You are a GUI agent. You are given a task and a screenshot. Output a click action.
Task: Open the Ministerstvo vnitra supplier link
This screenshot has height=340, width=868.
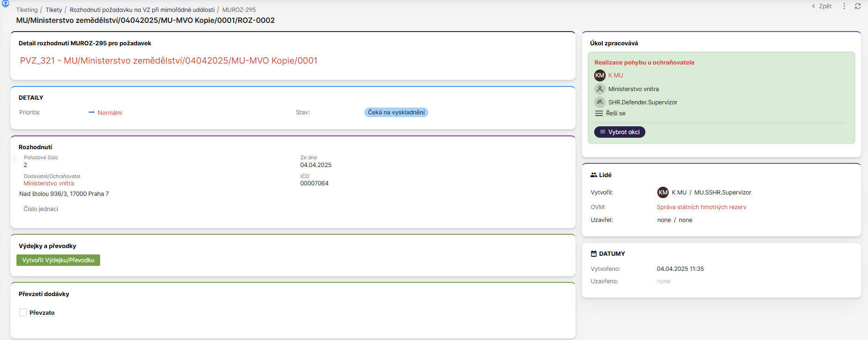(x=49, y=183)
